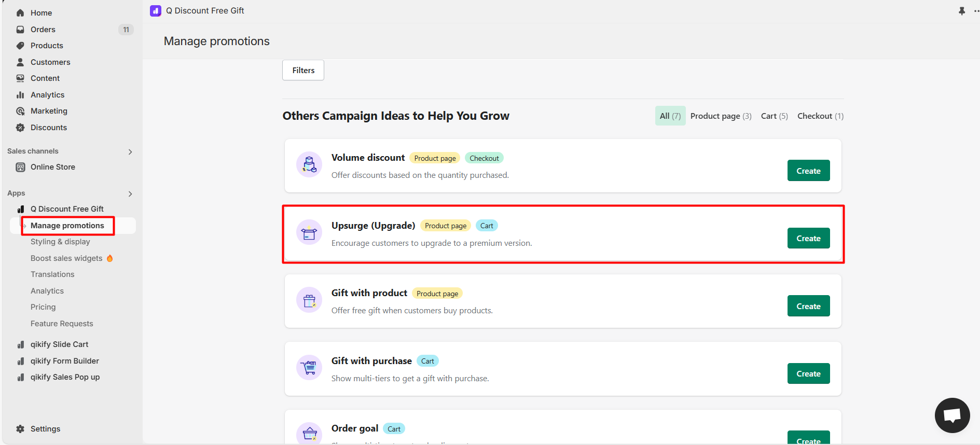980x445 pixels.
Task: Open Settings in the sidebar
Action: click(45, 429)
